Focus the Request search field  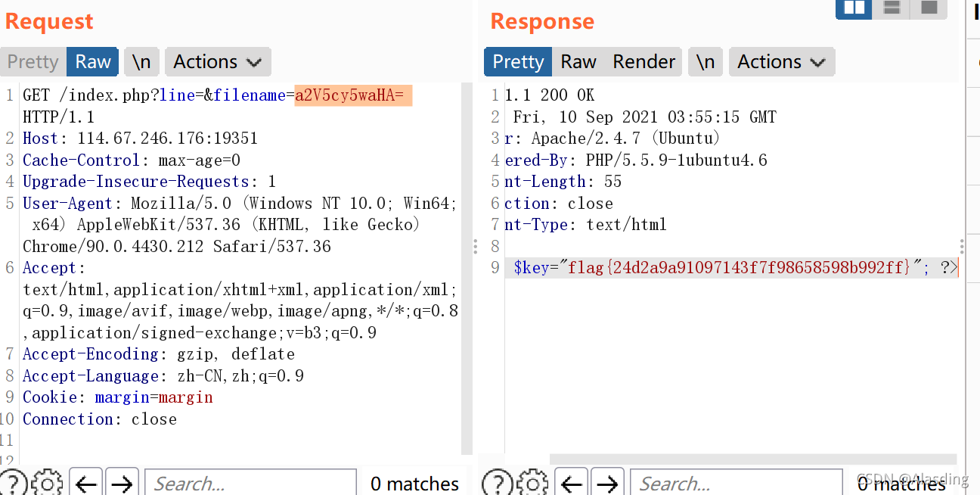click(250, 483)
